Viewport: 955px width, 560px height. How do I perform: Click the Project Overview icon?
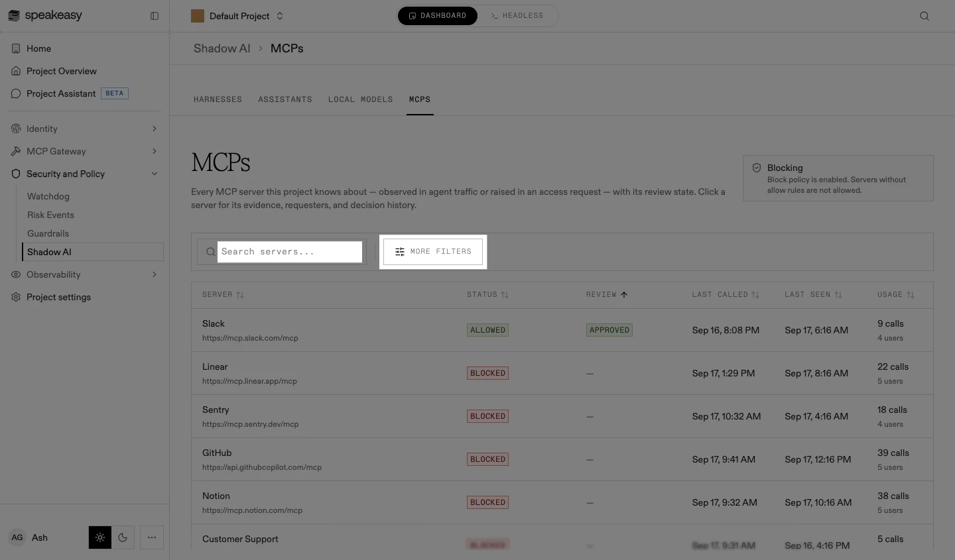click(16, 71)
